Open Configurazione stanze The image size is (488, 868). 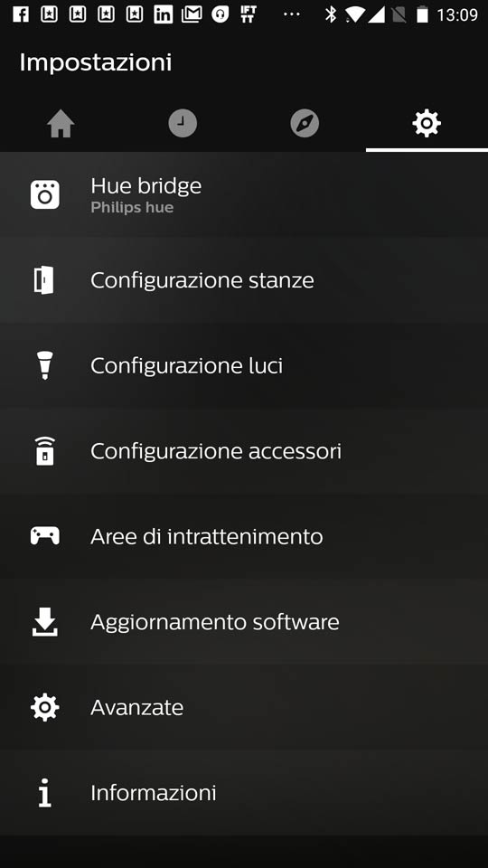pos(244,280)
